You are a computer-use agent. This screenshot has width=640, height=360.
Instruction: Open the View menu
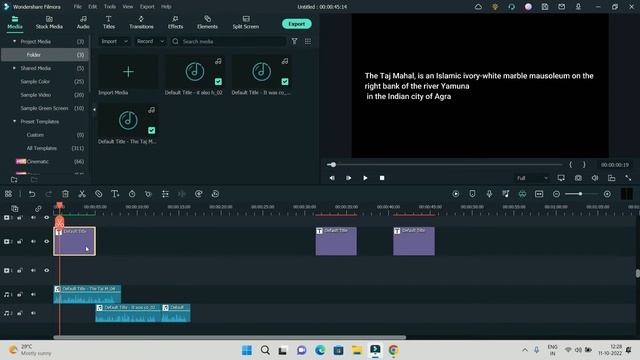(x=128, y=7)
